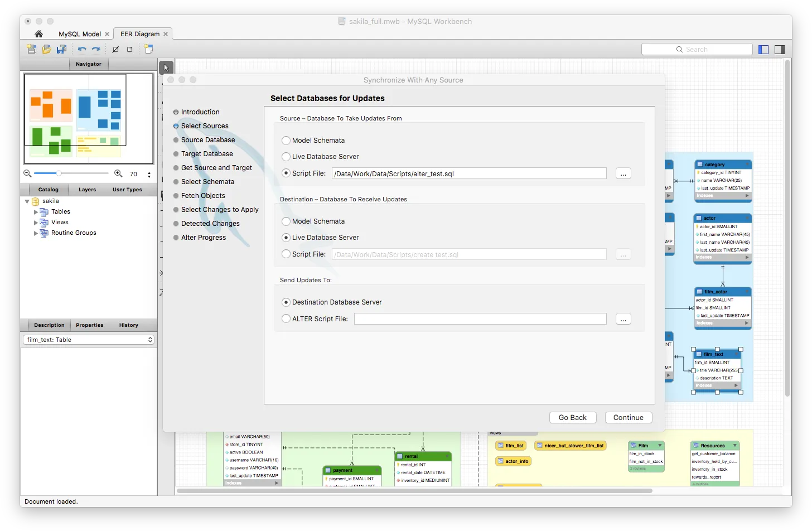Open the Properties tab
The width and height of the screenshot is (812, 531).
(x=90, y=325)
